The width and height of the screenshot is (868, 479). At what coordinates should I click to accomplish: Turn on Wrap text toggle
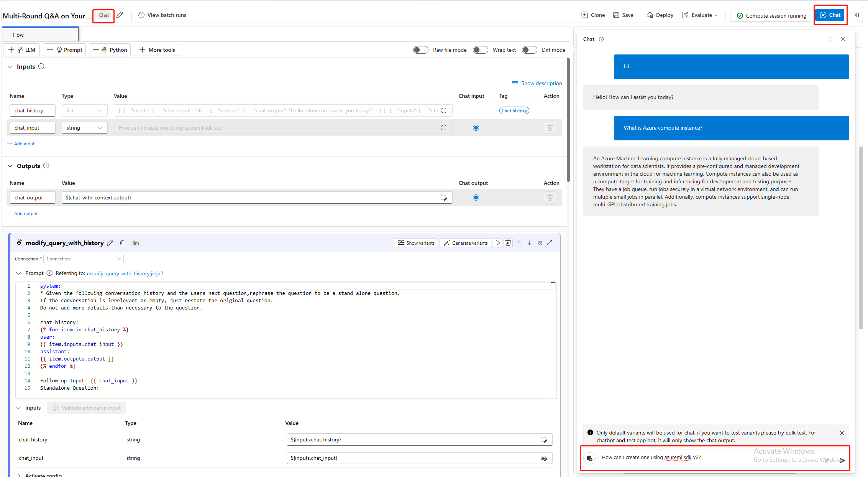(480, 50)
